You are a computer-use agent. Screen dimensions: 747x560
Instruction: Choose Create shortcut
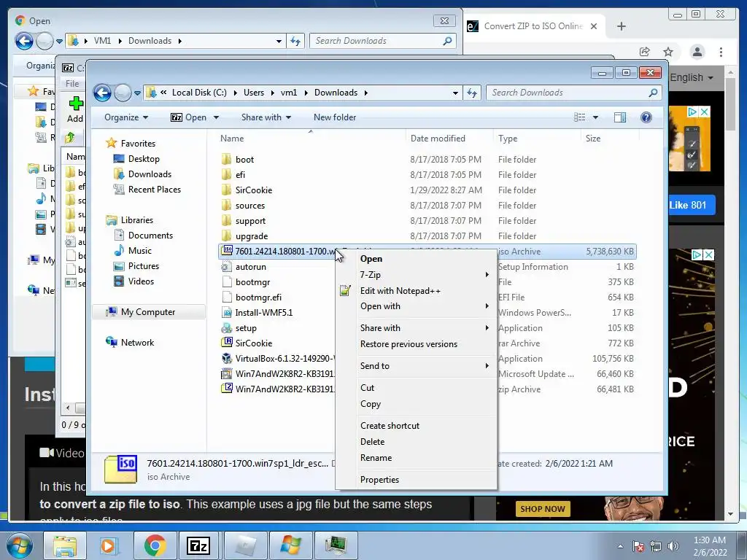click(425, 426)
